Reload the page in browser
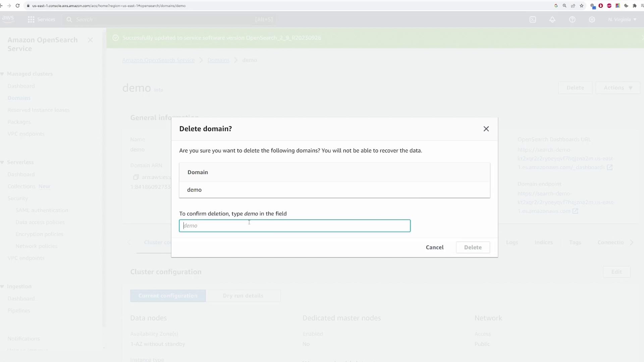 (18, 6)
